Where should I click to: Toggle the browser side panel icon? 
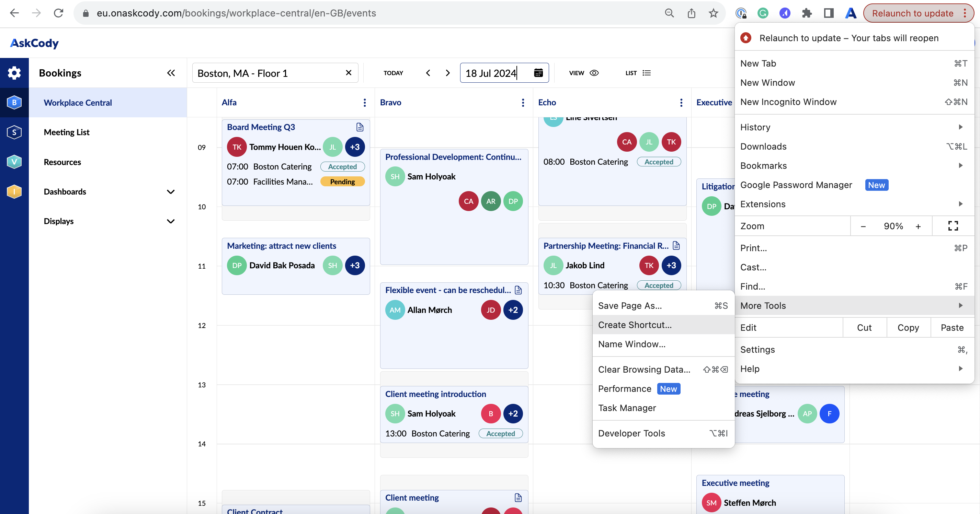click(829, 13)
